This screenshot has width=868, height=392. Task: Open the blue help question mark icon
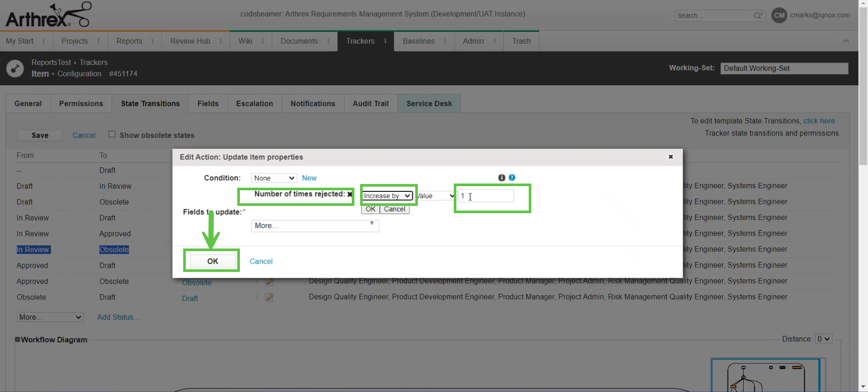point(512,178)
